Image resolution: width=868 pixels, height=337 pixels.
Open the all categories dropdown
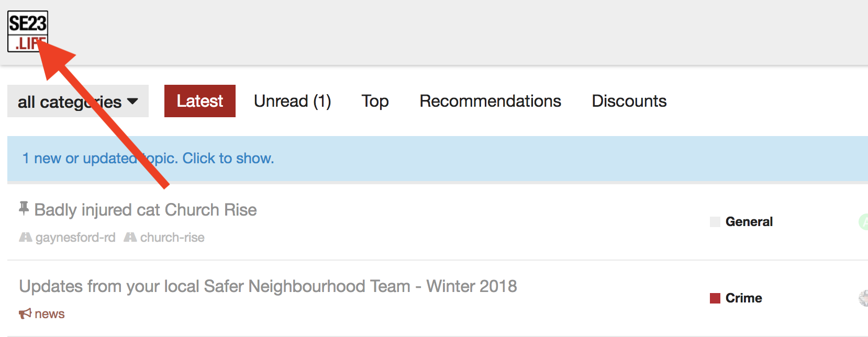coord(77,102)
